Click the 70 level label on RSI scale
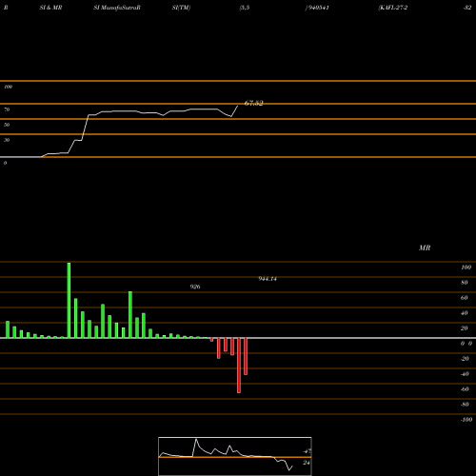This screenshot has width=476, height=476. [x=7, y=109]
